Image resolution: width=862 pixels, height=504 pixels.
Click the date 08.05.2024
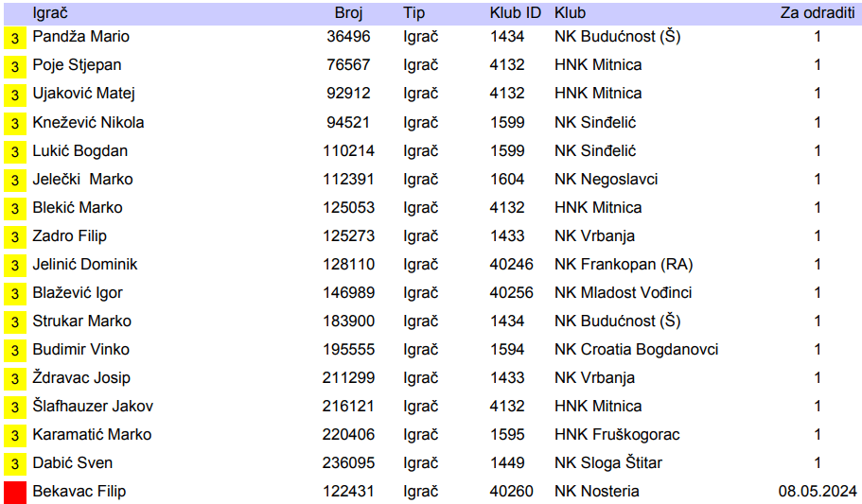(818, 492)
